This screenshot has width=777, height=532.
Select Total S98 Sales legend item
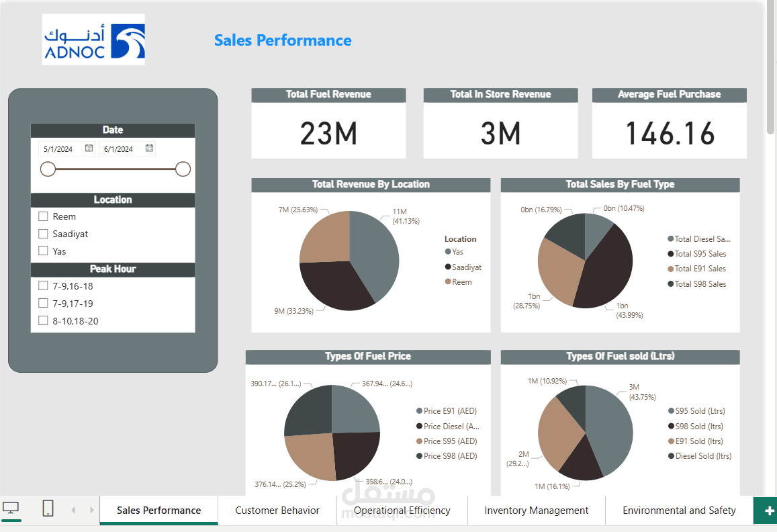point(696,284)
